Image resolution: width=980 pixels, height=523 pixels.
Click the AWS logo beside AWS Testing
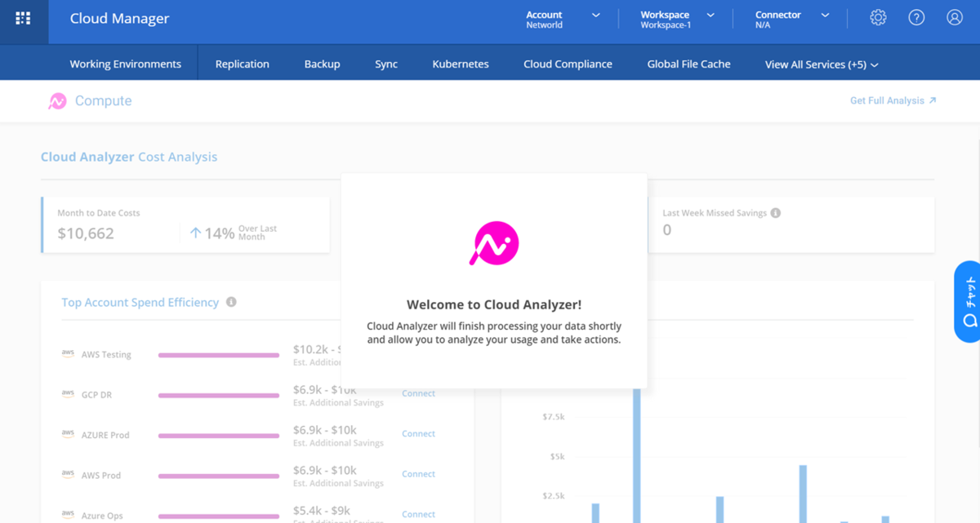pyautogui.click(x=68, y=353)
